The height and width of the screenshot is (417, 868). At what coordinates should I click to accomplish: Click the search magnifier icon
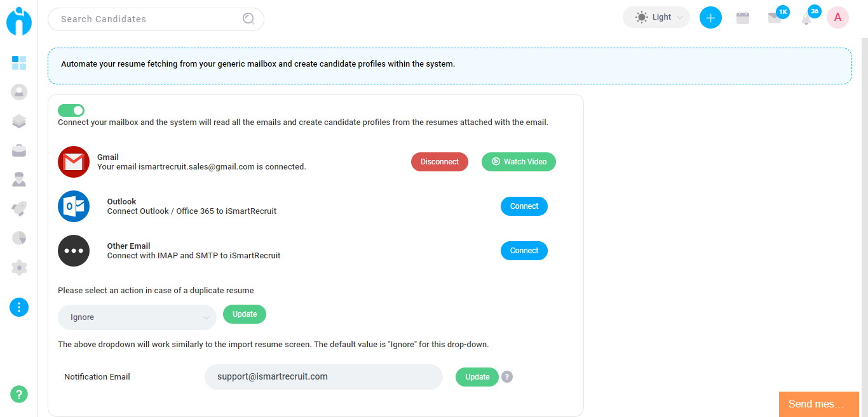click(248, 19)
